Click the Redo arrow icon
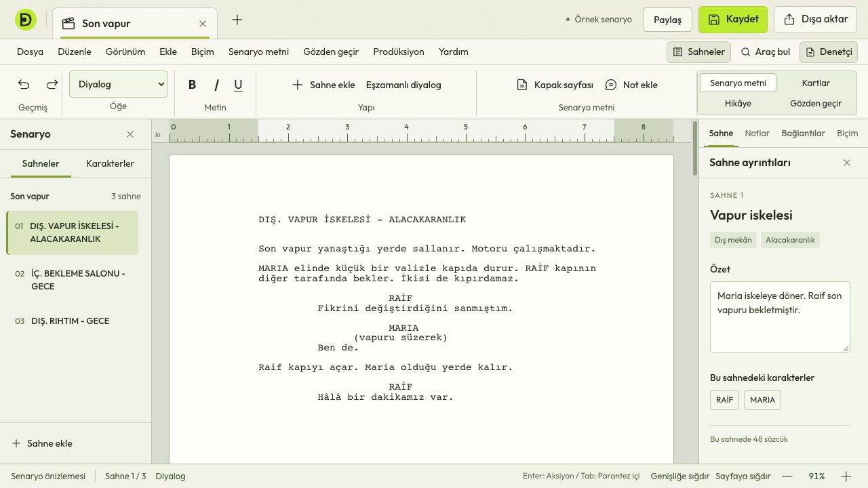 point(52,84)
